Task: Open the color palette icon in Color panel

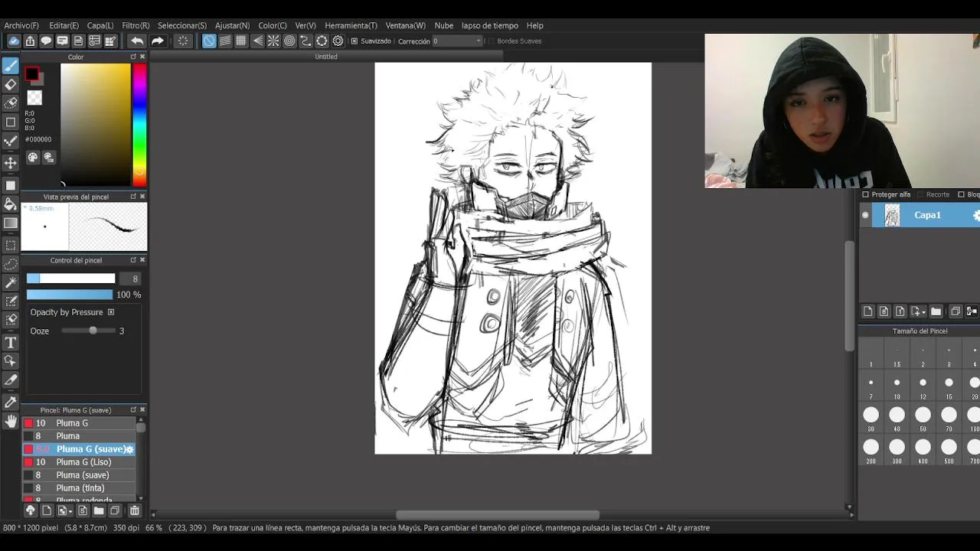Action: [33, 157]
